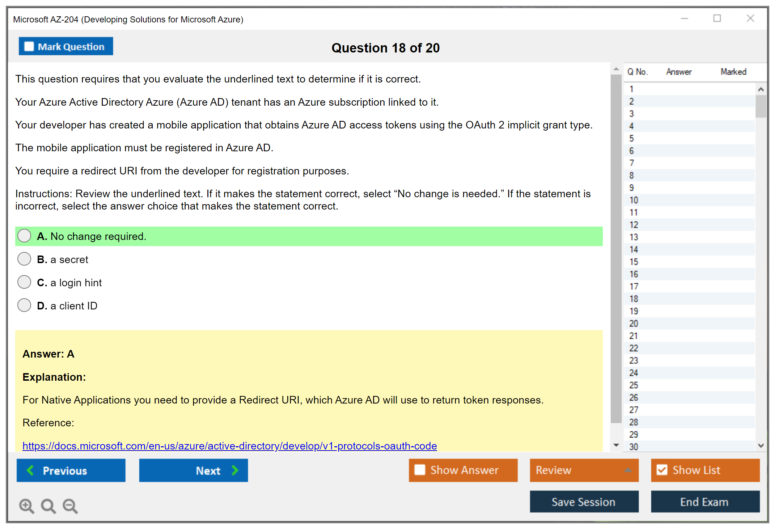Image resolution: width=778 pixels, height=532 pixels.
Task: Select question 10 in the list
Action: tap(634, 200)
